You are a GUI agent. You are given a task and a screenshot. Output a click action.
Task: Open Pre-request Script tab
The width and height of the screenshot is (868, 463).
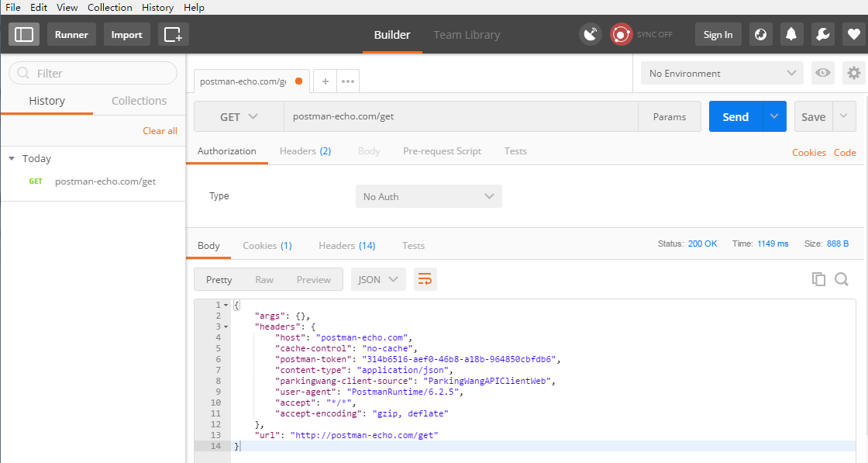442,151
